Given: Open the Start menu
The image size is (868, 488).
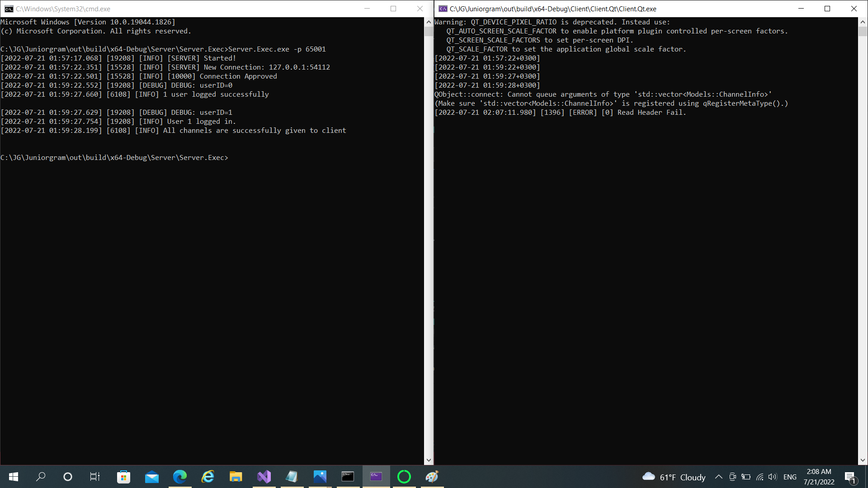Looking at the screenshot, I should (13, 477).
